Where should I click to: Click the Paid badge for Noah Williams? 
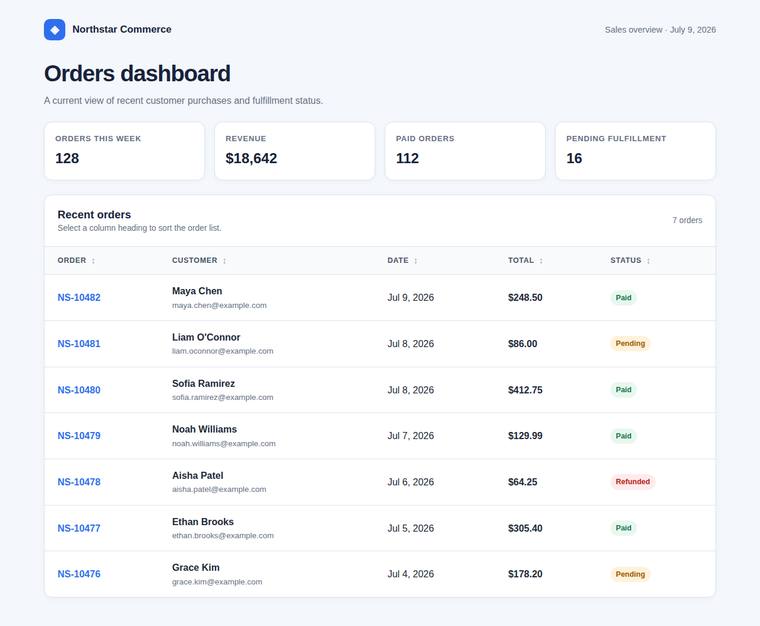623,436
